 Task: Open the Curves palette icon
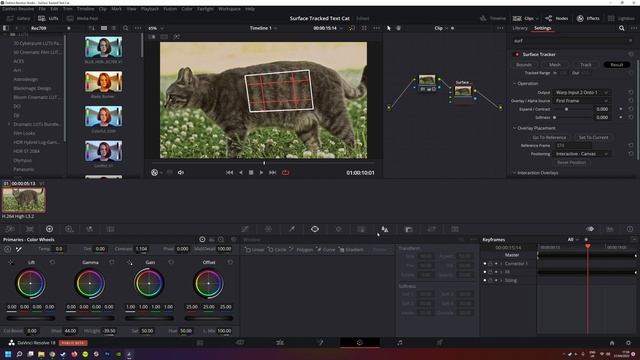(245, 229)
